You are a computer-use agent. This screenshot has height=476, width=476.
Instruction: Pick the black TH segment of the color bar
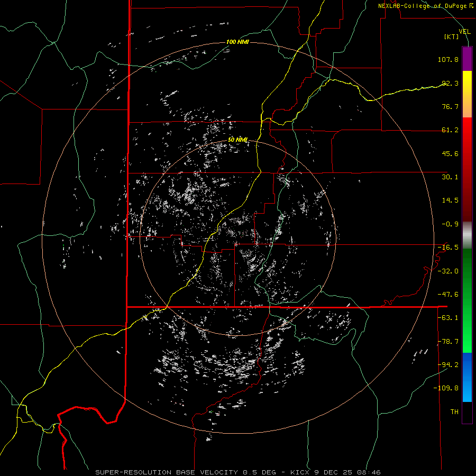[467, 412]
